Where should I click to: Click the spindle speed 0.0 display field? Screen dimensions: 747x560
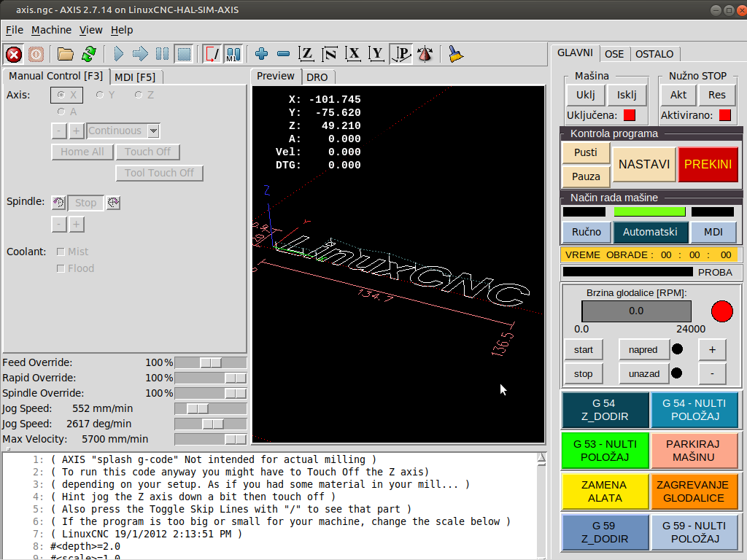(636, 311)
